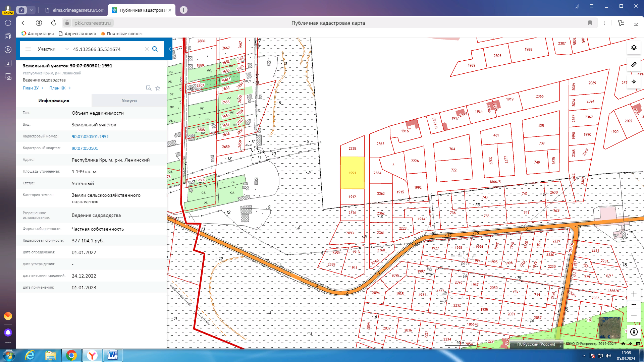Click the compass orientation icon
The height and width of the screenshot is (362, 644).
(634, 332)
